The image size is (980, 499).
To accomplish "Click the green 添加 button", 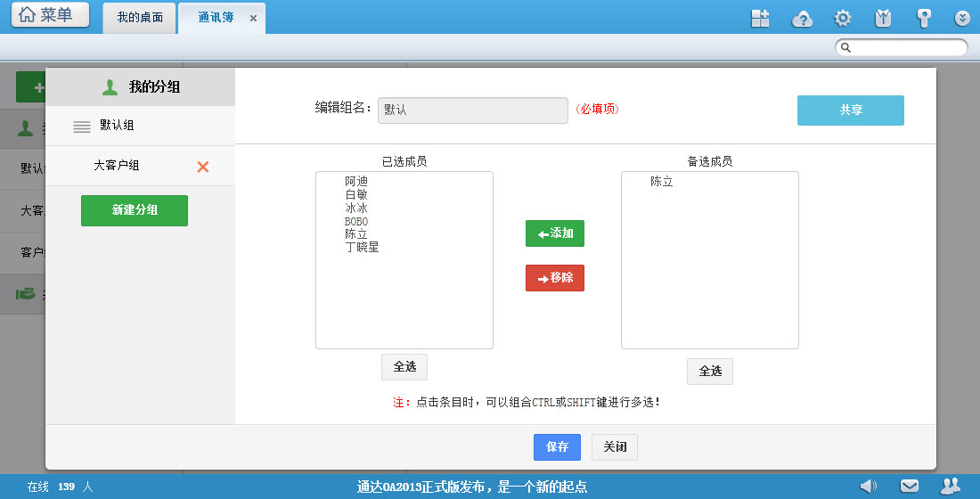I will [555, 233].
